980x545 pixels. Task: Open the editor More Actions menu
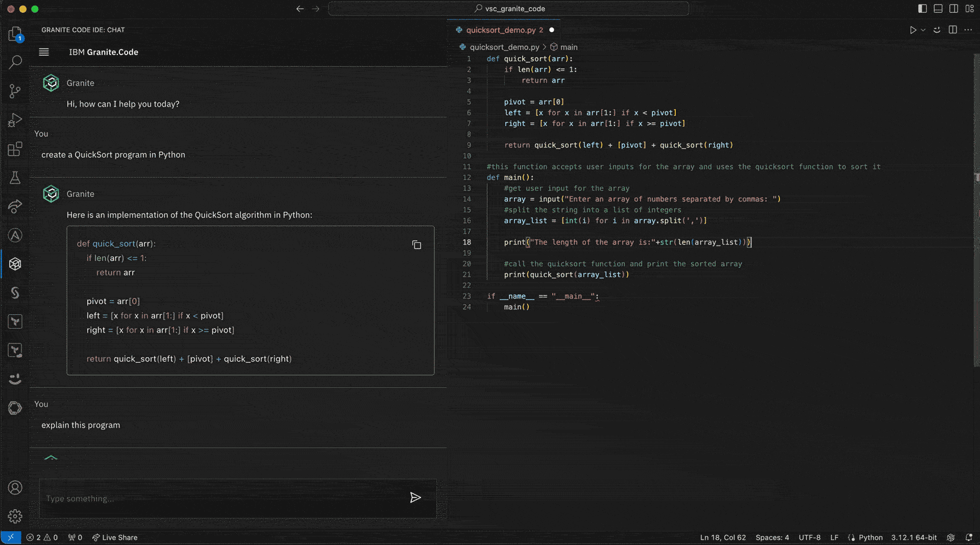(968, 30)
